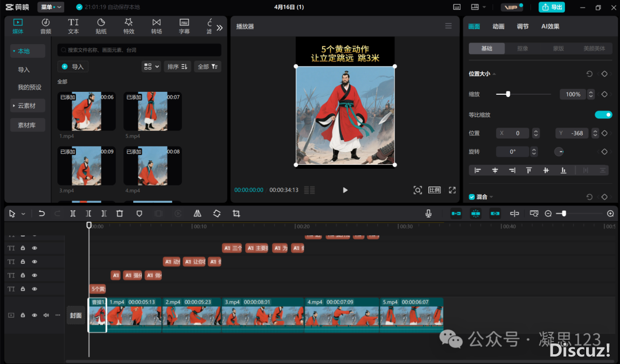
Task: Delete the selected clip with the trash icon
Action: [119, 214]
